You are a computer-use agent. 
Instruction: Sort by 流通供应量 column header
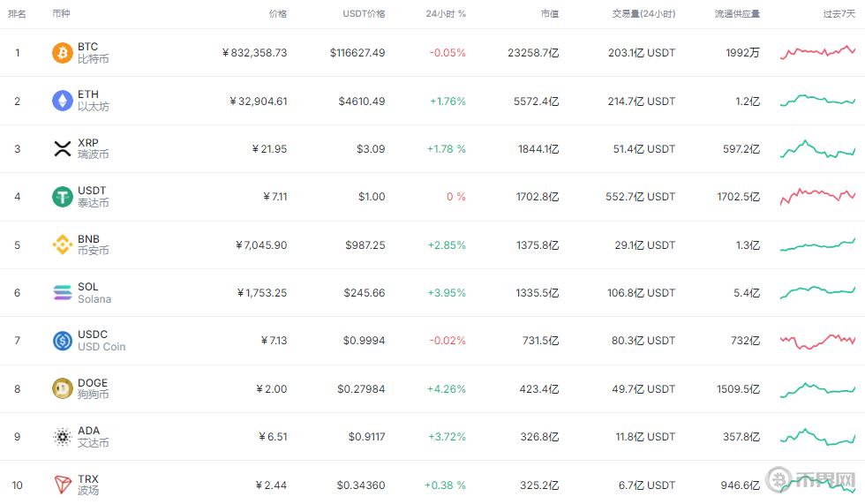pos(738,14)
